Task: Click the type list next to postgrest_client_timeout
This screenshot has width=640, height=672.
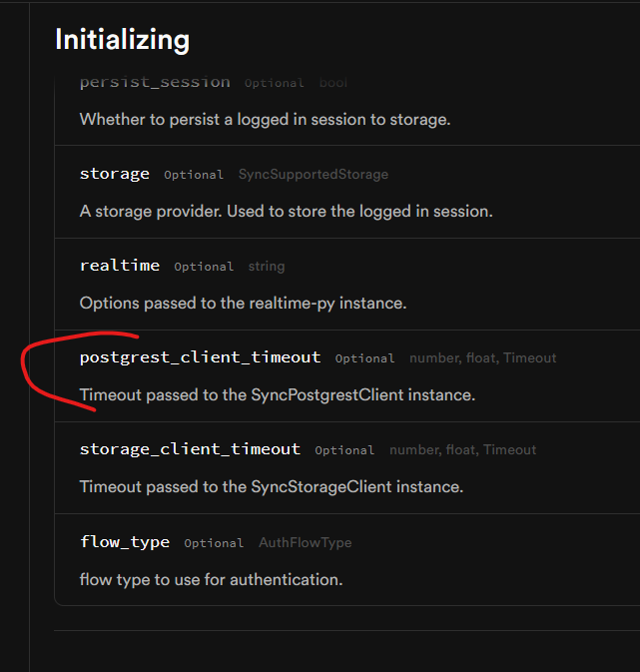Action: coord(482,358)
